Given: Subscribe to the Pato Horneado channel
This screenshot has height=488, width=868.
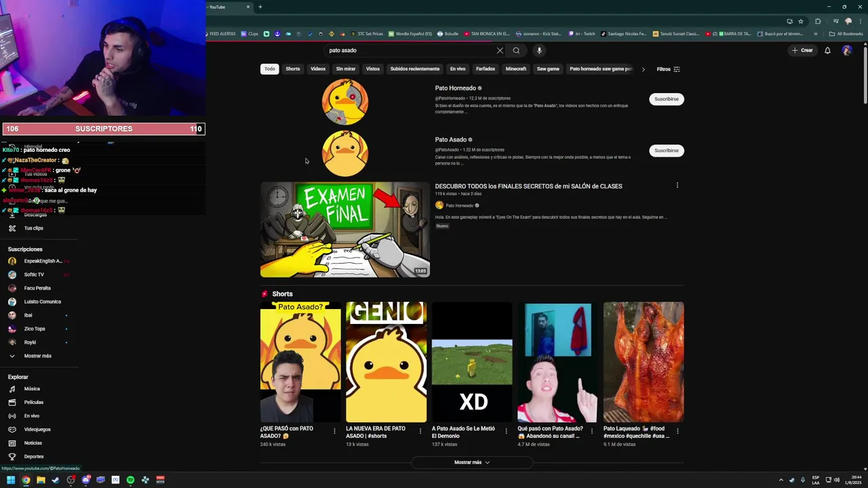Looking at the screenshot, I should [667, 99].
